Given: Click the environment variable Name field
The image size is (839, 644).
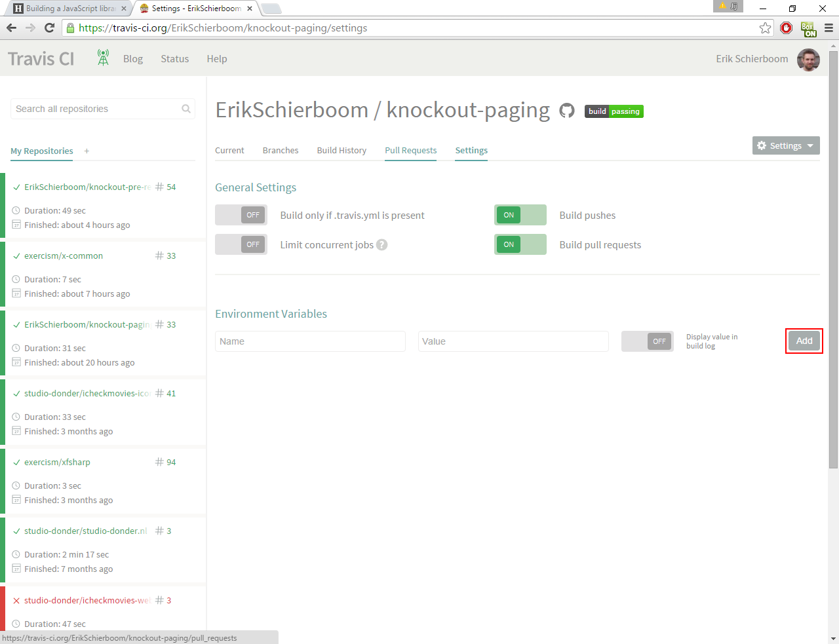Looking at the screenshot, I should [x=310, y=341].
